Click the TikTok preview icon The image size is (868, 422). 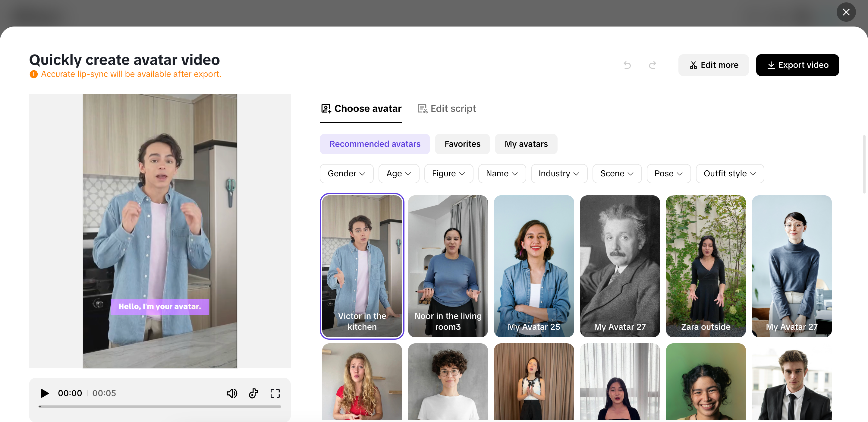click(253, 393)
